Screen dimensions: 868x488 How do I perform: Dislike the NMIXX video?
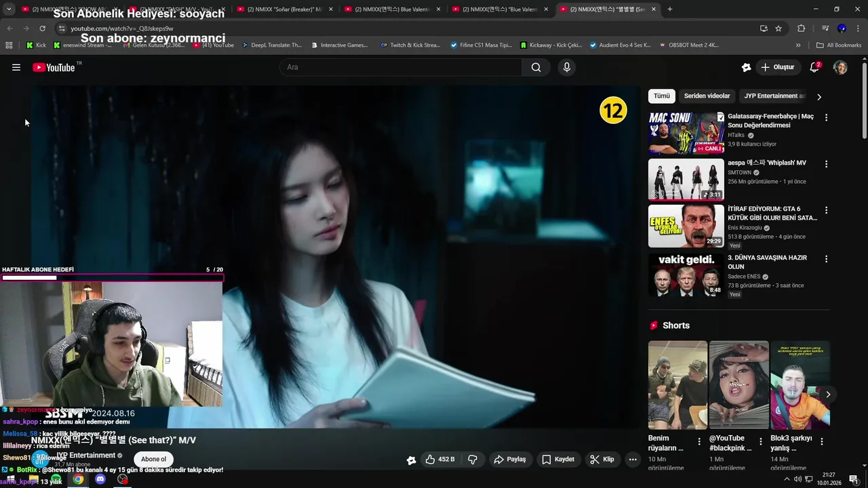tap(473, 460)
